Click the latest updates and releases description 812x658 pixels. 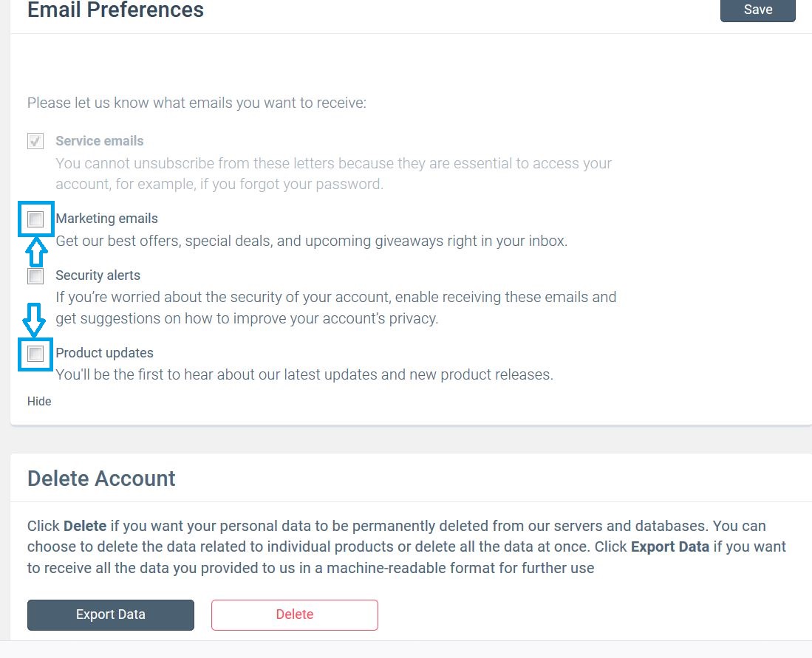pos(304,374)
